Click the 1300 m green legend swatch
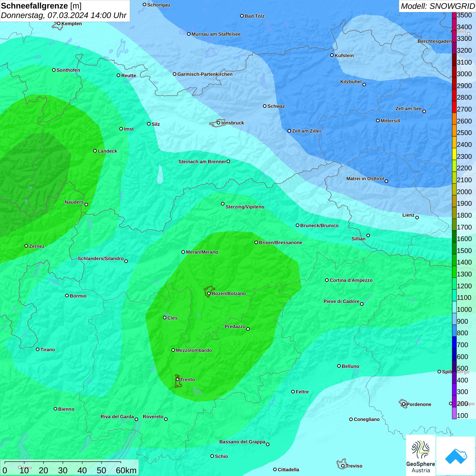Screen dimensions: 476x476 click(454, 272)
